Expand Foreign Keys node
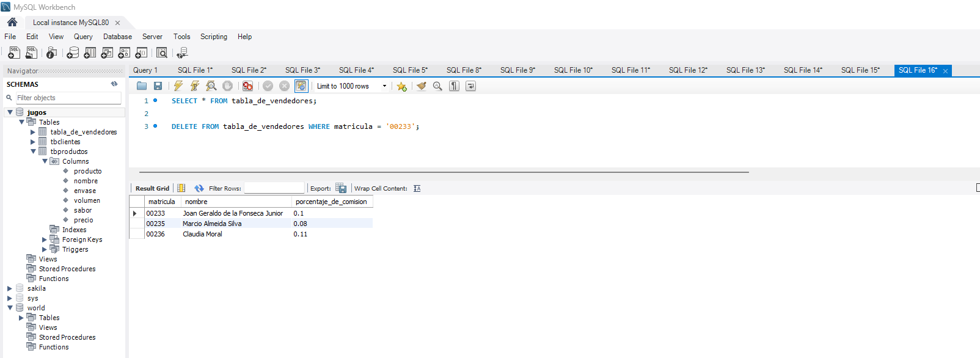The image size is (980, 358). (x=45, y=239)
